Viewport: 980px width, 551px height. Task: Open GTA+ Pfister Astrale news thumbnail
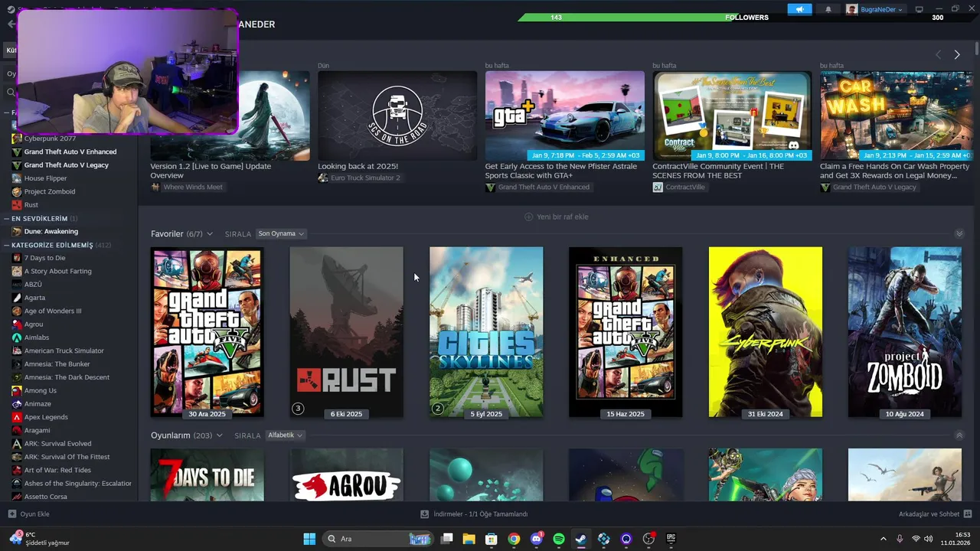coord(565,115)
